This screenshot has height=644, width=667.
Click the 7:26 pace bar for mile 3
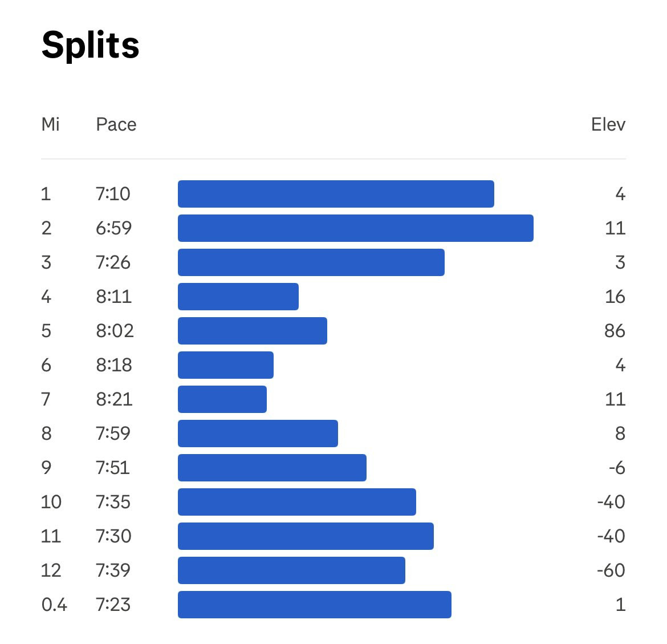[x=311, y=262]
